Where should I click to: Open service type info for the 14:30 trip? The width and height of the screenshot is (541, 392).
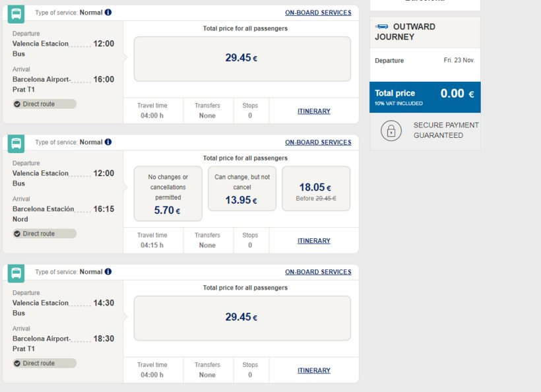(x=108, y=272)
